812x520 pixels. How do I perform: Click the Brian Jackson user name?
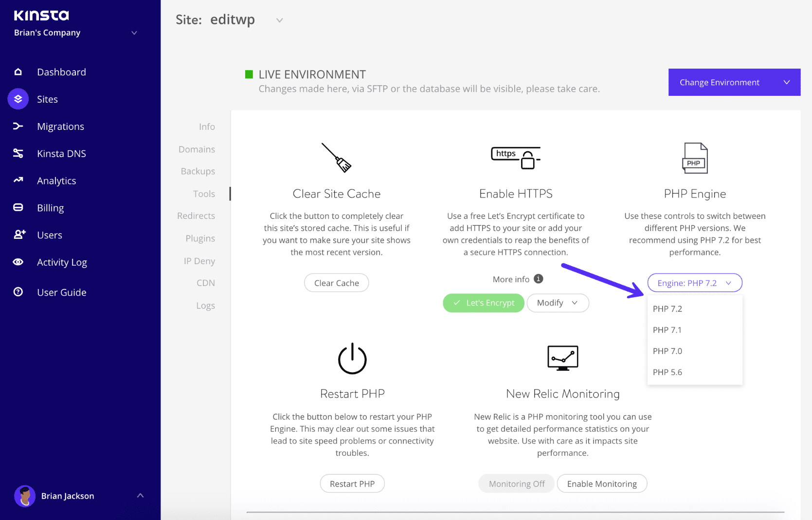68,496
